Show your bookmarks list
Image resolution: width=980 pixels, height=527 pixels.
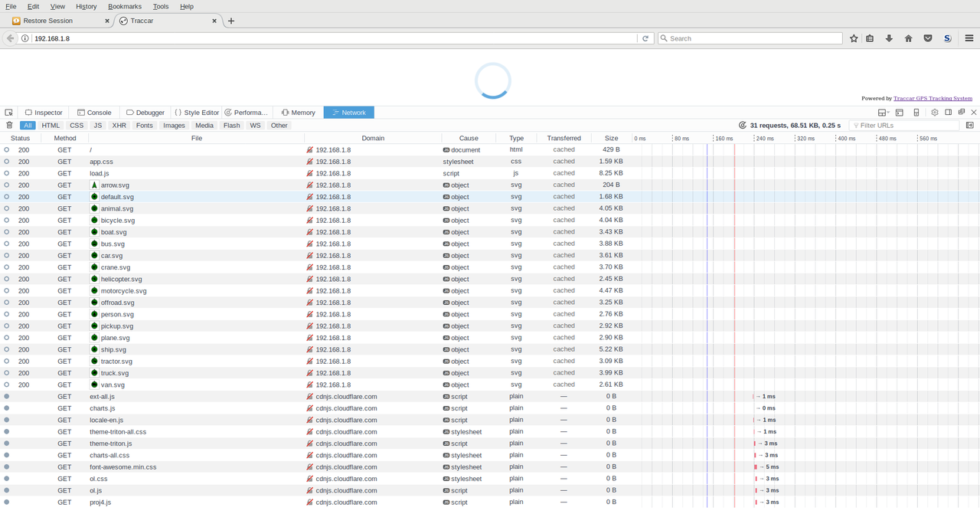click(x=870, y=38)
